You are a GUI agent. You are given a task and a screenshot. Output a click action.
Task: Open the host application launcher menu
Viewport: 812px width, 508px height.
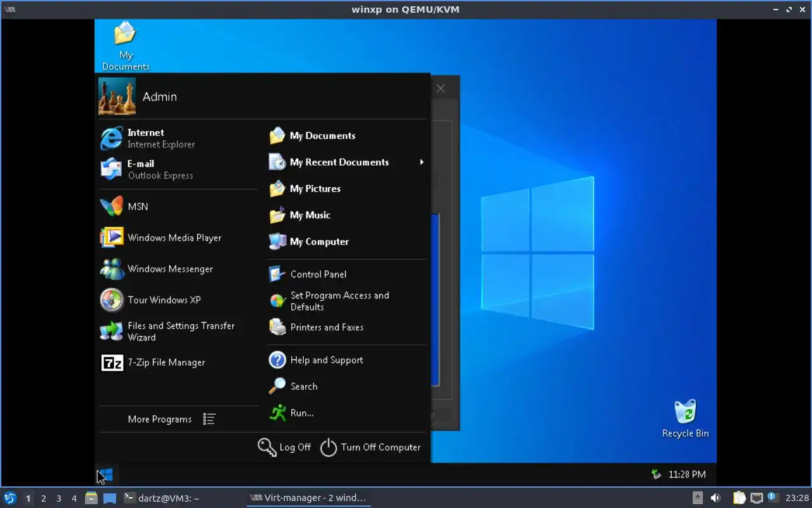pyautogui.click(x=10, y=498)
